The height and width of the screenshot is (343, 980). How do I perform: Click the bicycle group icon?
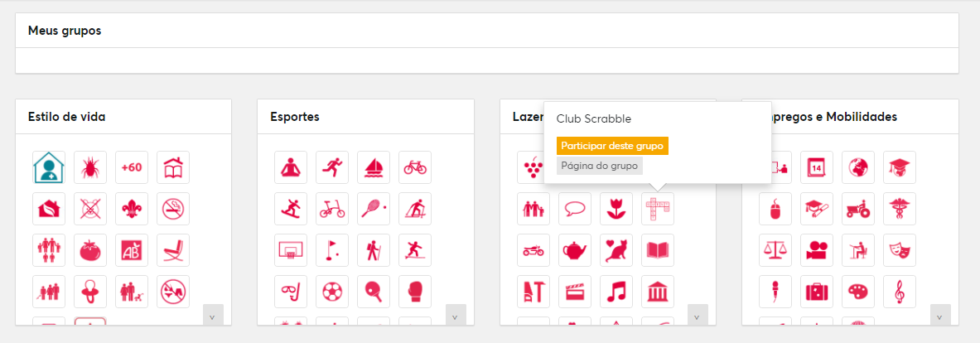(415, 167)
